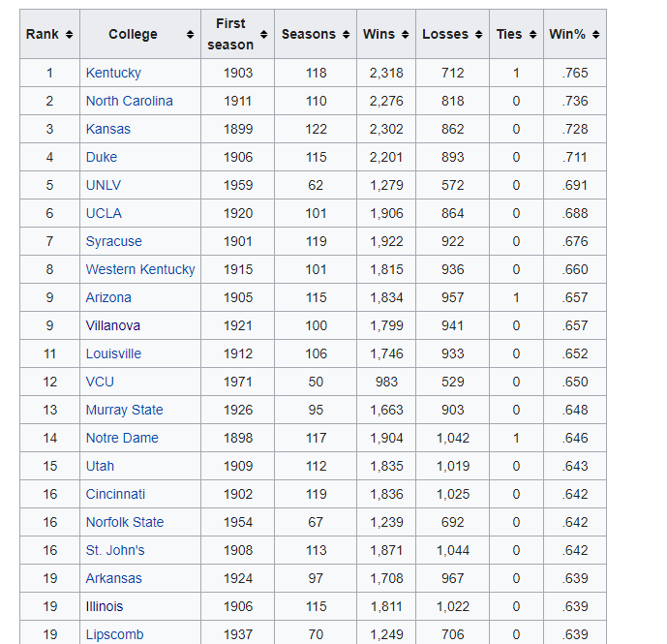Go to the Duke page

(102, 157)
